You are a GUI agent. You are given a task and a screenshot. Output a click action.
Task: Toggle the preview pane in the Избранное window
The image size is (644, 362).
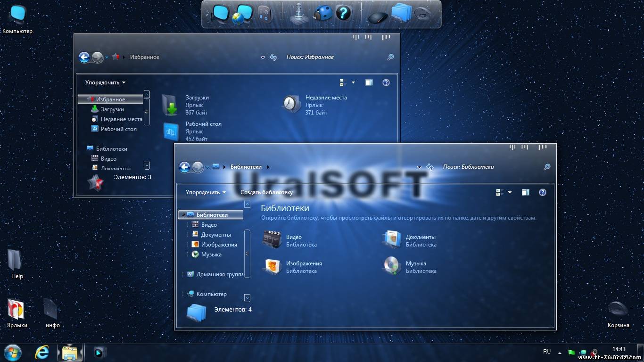[369, 82]
